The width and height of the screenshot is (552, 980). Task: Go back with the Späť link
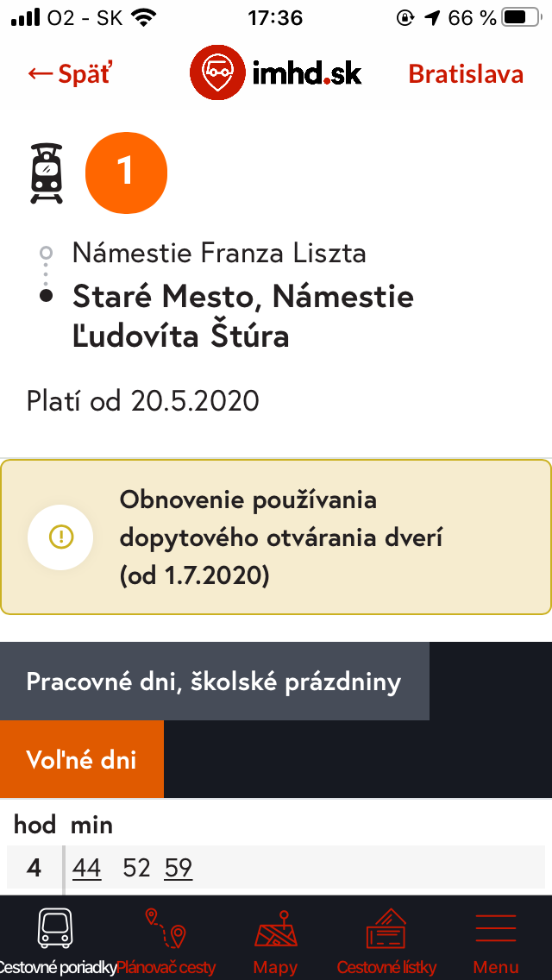[x=69, y=74]
